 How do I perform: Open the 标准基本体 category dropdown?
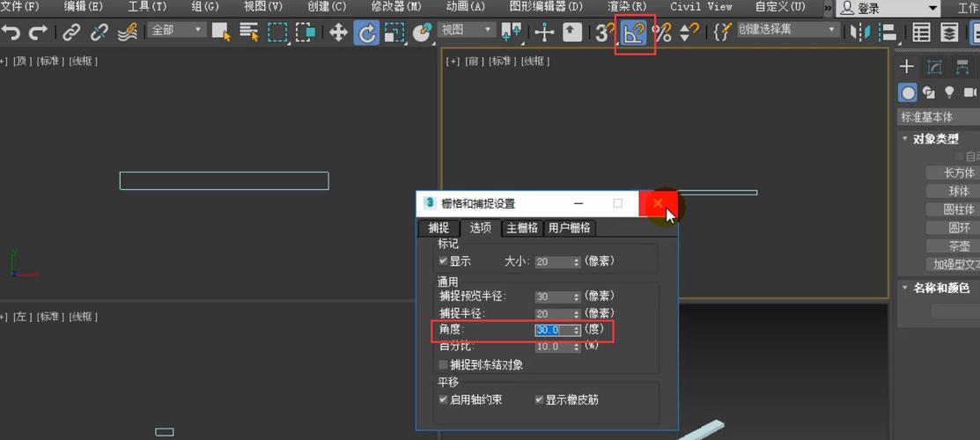click(x=939, y=117)
